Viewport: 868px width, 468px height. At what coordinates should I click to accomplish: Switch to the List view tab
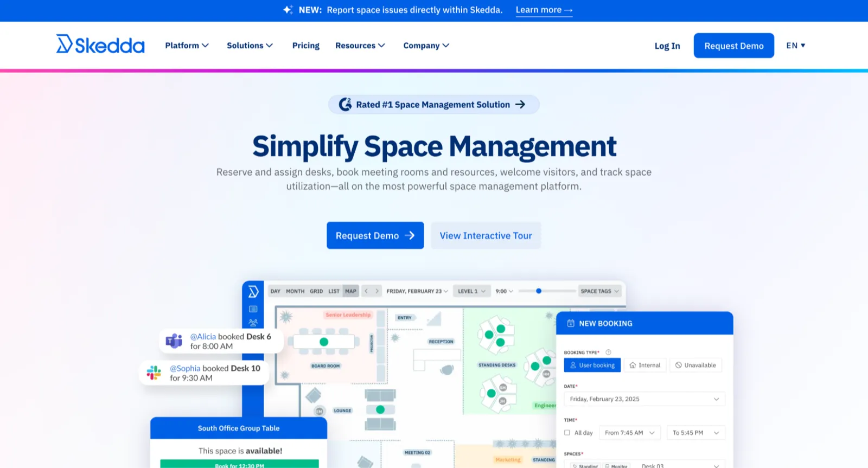click(x=334, y=291)
